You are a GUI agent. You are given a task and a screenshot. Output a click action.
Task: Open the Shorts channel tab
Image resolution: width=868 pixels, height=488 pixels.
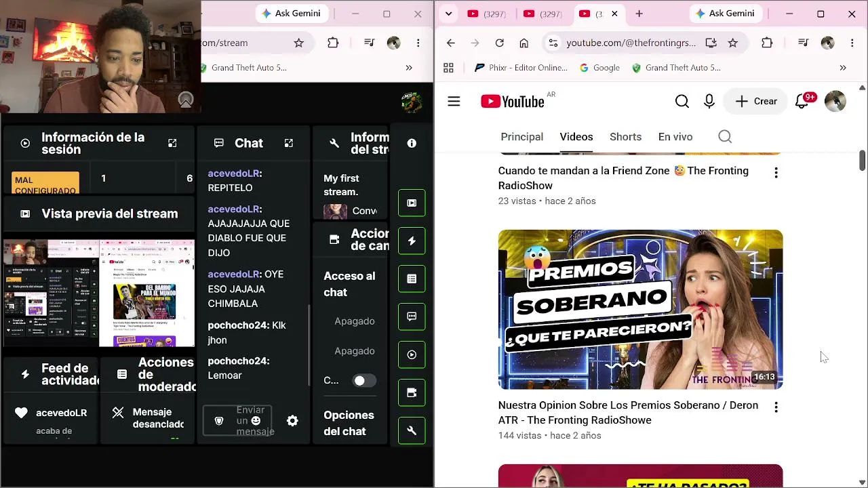[x=625, y=137]
